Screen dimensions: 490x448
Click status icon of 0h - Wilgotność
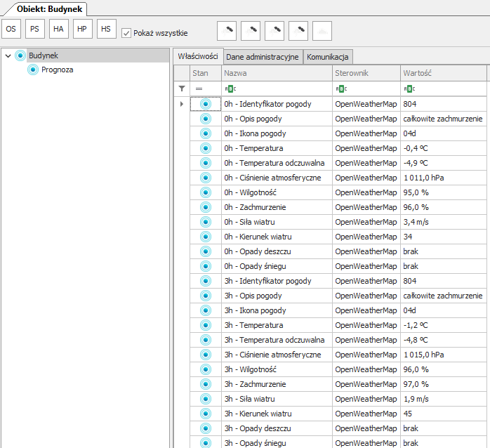(x=206, y=192)
